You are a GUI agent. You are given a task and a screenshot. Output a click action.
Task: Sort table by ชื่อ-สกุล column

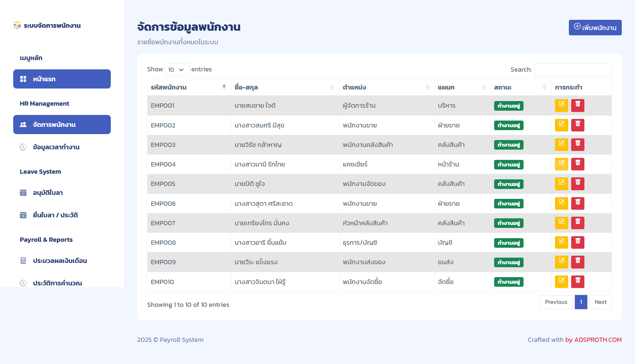click(x=285, y=87)
